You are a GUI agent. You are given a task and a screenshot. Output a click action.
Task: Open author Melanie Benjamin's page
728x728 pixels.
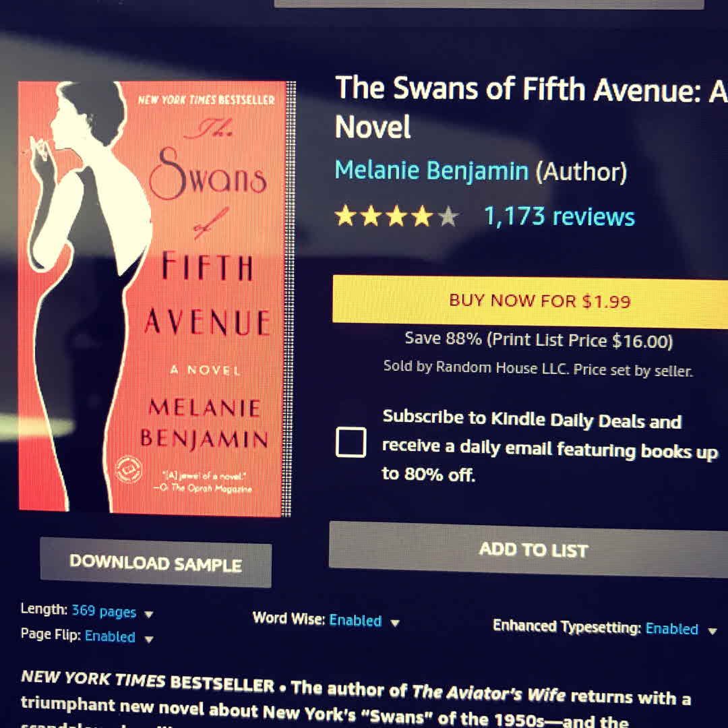tap(431, 170)
